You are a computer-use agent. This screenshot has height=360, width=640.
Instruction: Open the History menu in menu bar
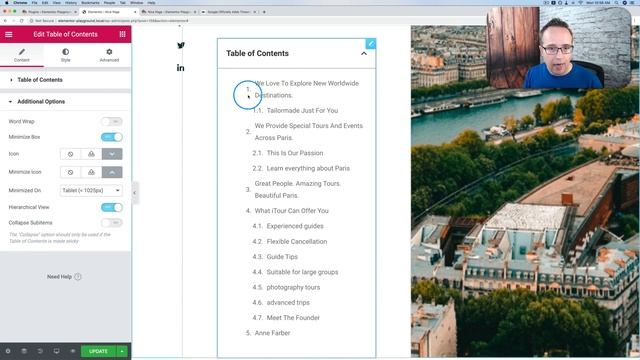tap(71, 2)
